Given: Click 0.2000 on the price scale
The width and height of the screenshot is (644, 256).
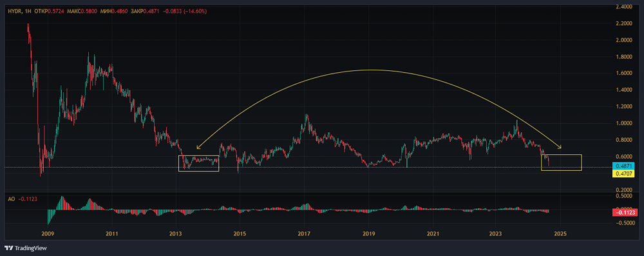Looking at the screenshot, I should point(624,190).
